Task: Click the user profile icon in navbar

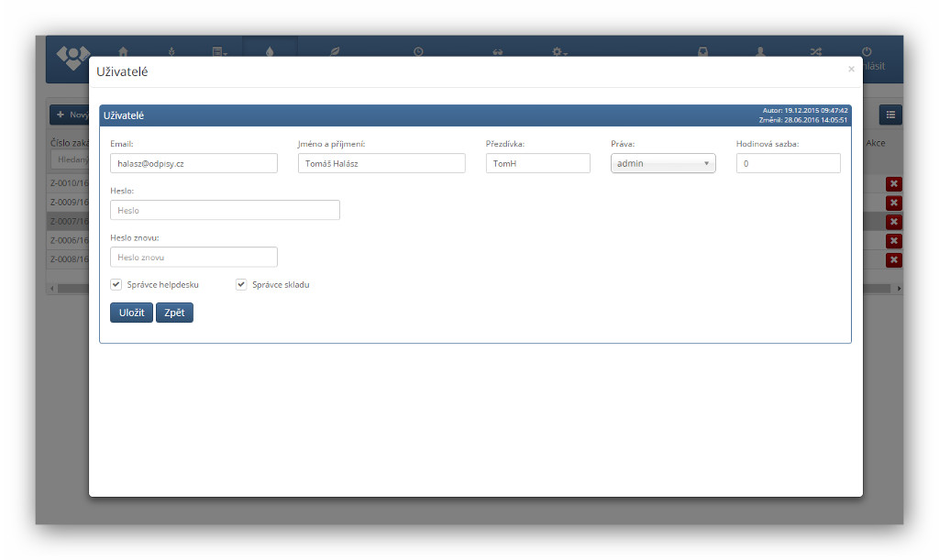Action: coord(760,51)
